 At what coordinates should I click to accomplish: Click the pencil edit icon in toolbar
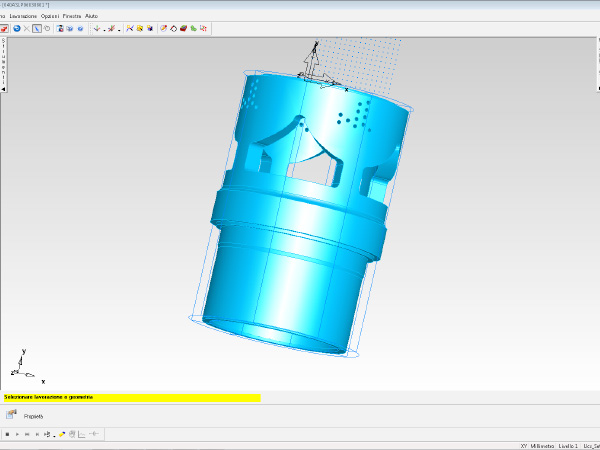(x=163, y=29)
